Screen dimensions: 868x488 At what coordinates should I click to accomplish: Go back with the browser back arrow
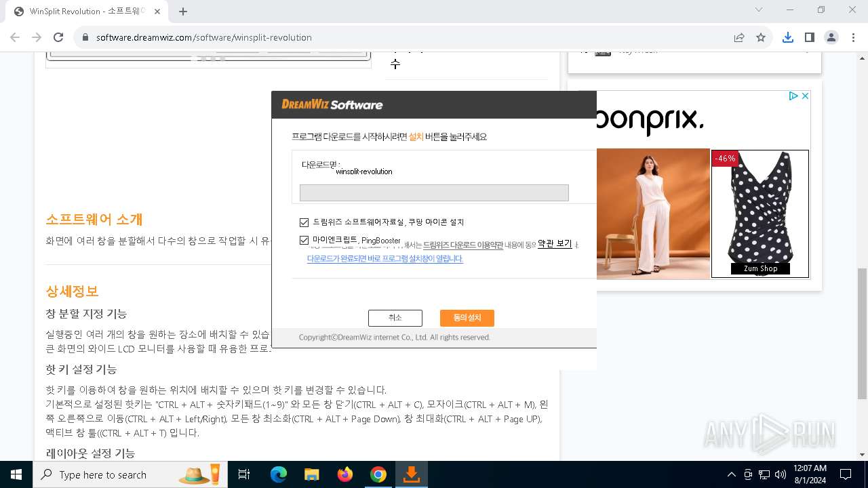(15, 37)
